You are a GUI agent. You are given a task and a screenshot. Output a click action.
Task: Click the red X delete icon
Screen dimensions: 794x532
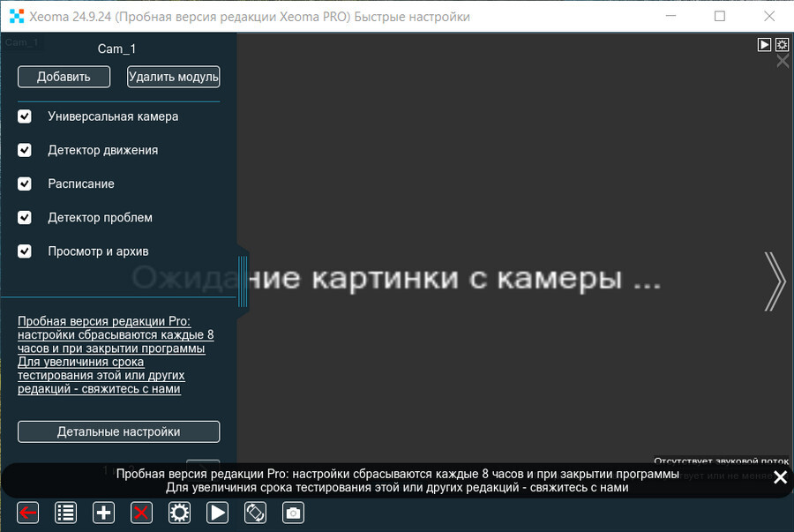coord(141,513)
